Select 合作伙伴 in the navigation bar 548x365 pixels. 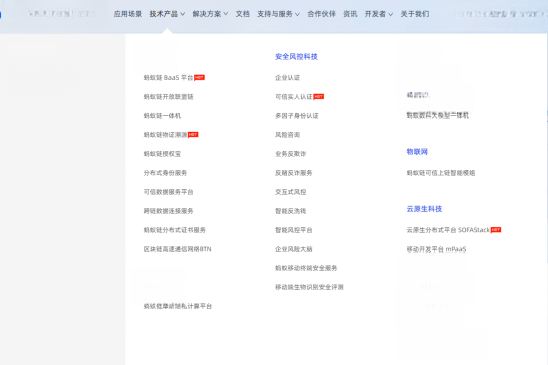321,14
